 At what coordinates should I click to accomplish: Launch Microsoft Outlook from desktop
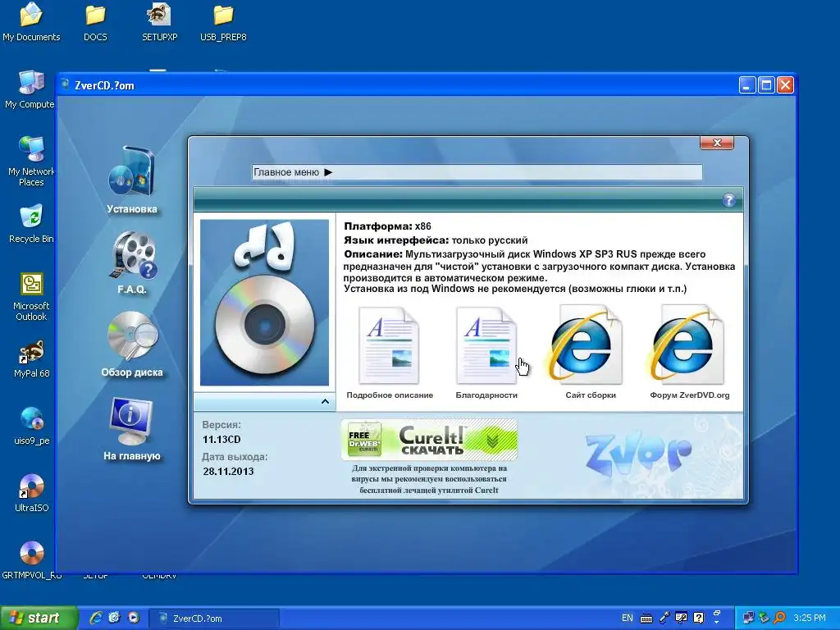pyautogui.click(x=31, y=296)
